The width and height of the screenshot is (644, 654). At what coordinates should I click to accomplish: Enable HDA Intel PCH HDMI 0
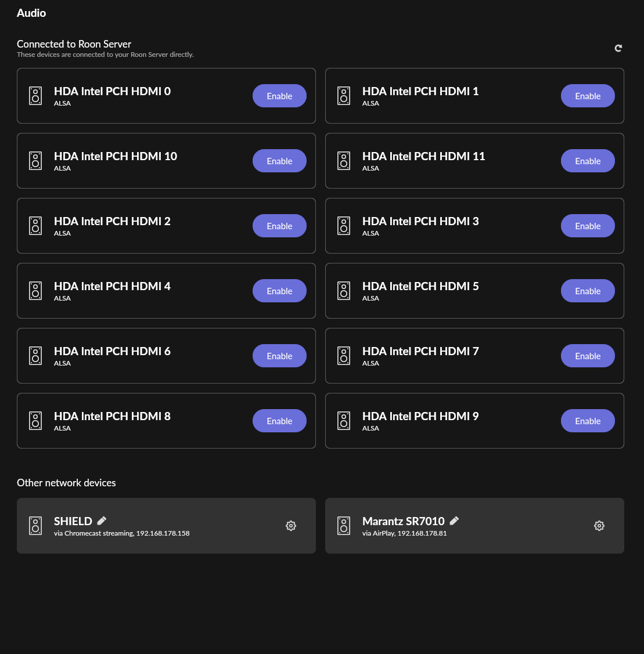[280, 96]
